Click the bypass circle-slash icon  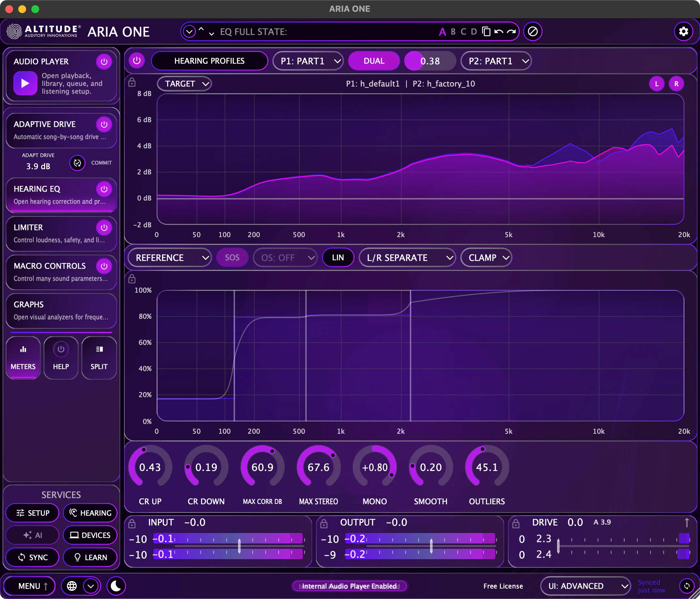[533, 31]
